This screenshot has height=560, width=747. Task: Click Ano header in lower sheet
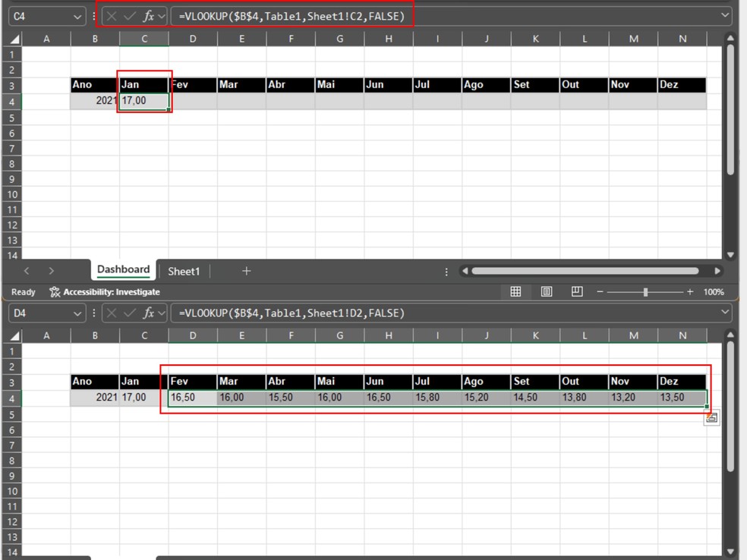pos(94,382)
